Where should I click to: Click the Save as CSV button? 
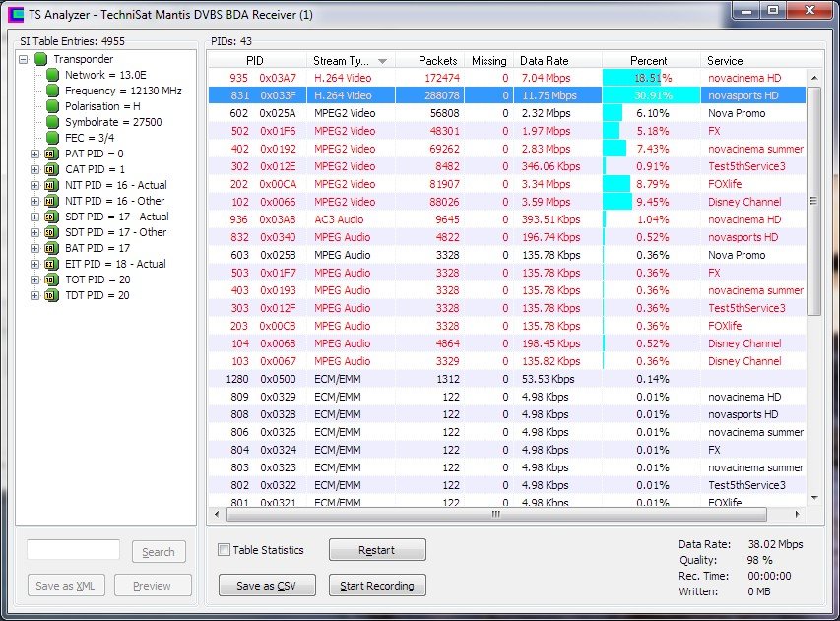(267, 586)
